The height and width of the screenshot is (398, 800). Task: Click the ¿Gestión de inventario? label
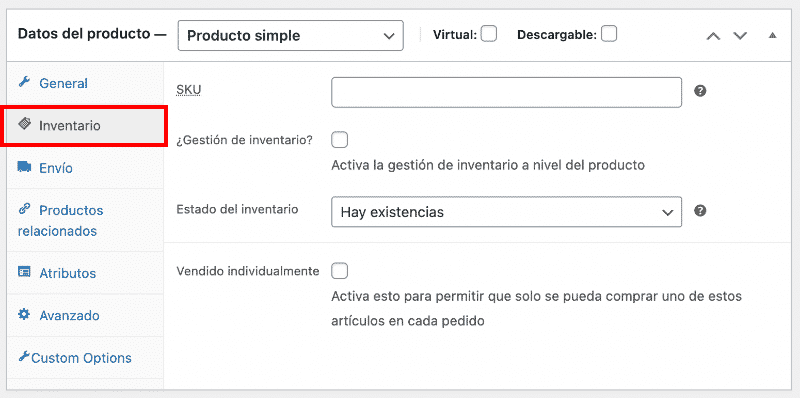point(244,140)
